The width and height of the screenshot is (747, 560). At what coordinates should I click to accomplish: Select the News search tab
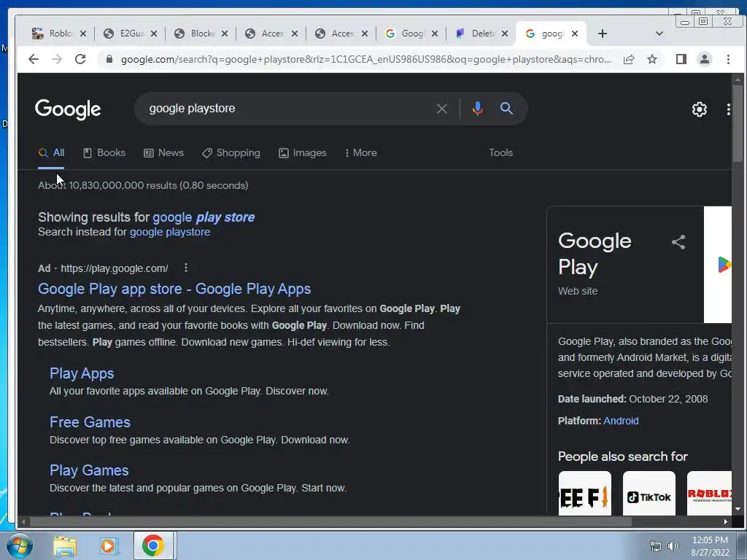164,153
